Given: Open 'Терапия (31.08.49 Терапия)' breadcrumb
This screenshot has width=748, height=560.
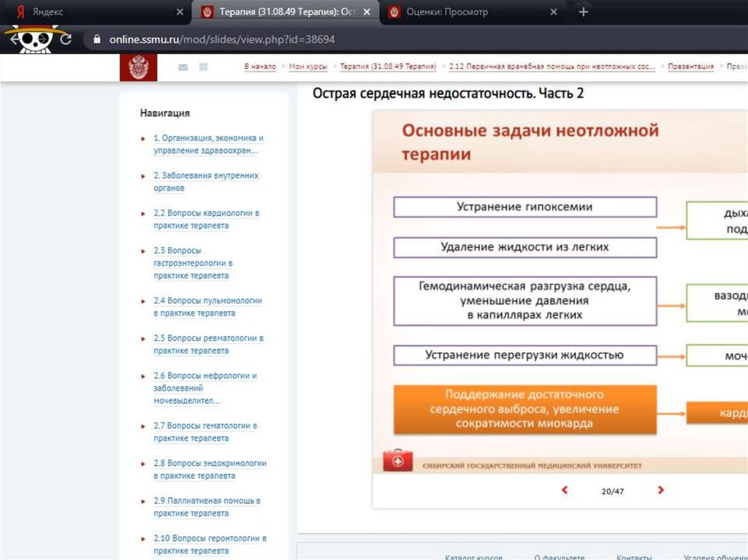Looking at the screenshot, I should pos(388,66).
